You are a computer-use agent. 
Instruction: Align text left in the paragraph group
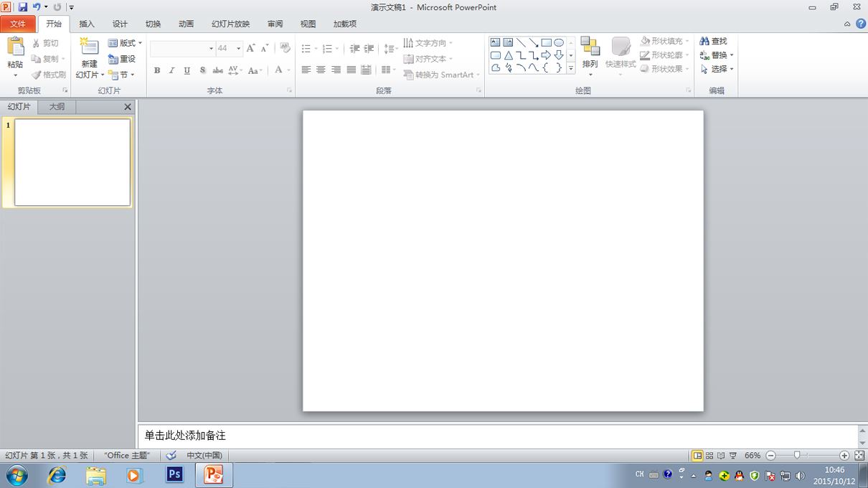pos(306,70)
